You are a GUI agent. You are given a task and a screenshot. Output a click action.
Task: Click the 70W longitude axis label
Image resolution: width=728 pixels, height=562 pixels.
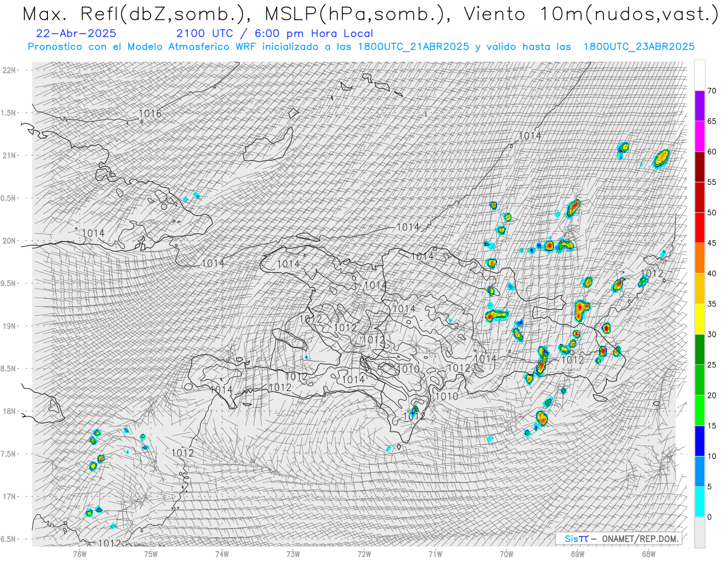(x=507, y=554)
